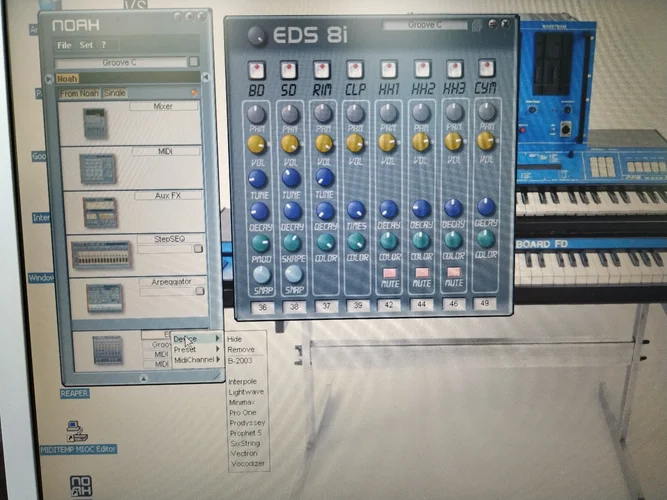Expand the Preset submenu
Viewport: 667px width, 500px height.
[197, 349]
